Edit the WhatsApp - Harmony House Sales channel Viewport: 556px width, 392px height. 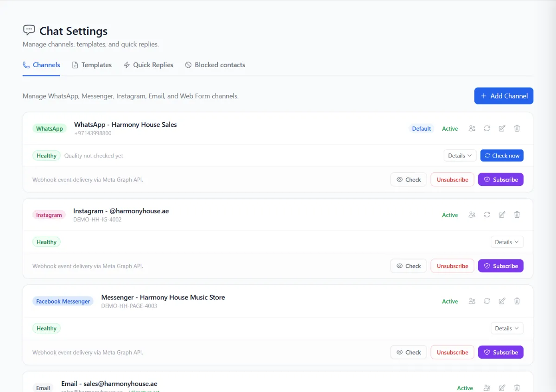[502, 128]
